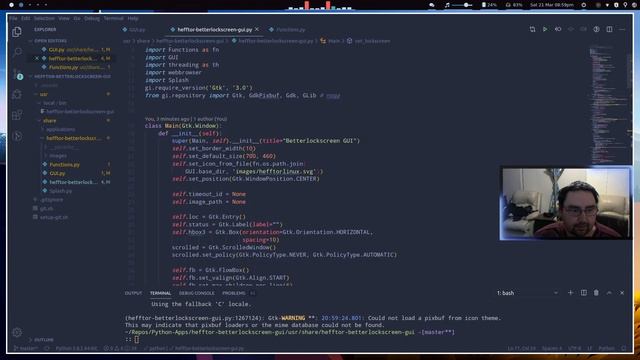Open Functions.py in the explorer tree
The width and height of the screenshot is (640, 360).
click(64, 164)
